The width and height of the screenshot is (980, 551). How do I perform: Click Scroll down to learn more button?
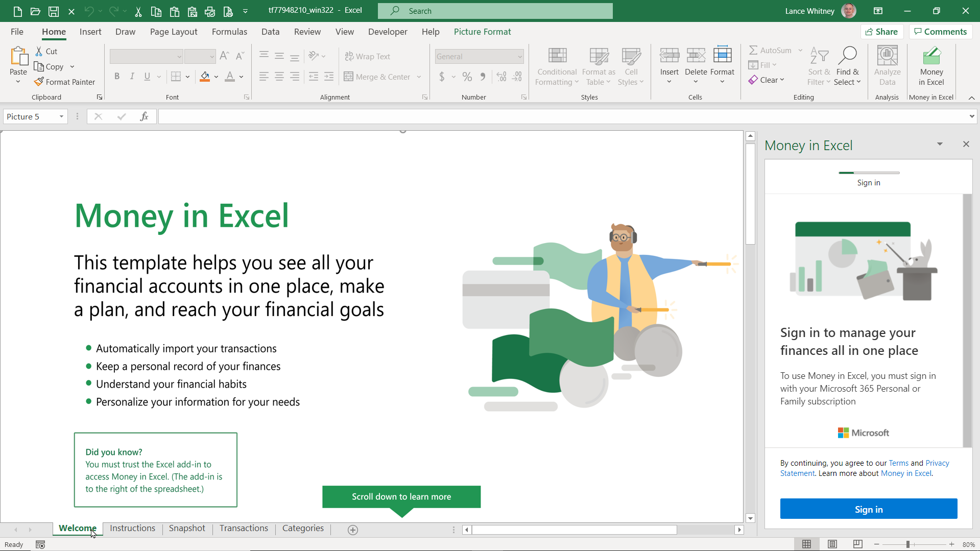tap(401, 497)
